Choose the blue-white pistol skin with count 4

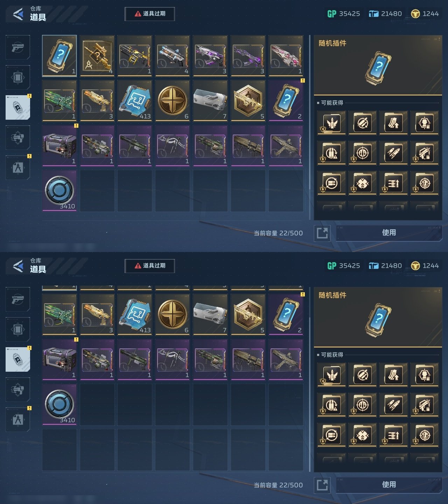click(173, 56)
